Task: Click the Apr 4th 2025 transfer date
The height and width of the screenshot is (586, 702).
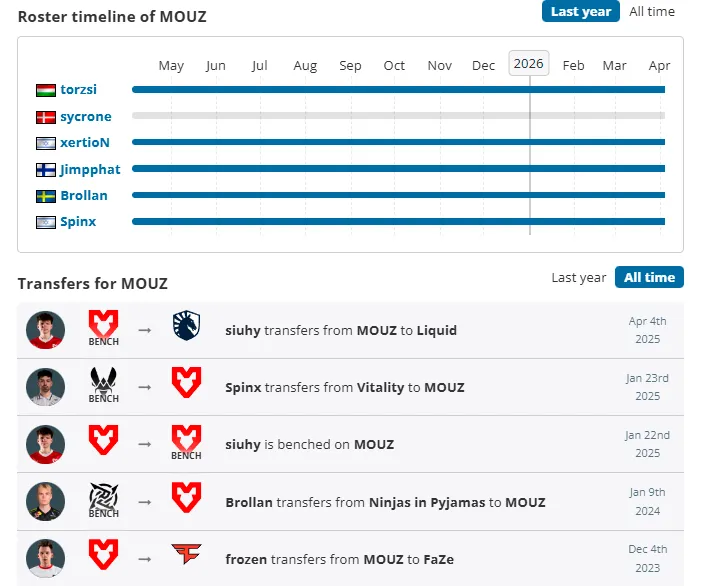Action: (x=647, y=330)
